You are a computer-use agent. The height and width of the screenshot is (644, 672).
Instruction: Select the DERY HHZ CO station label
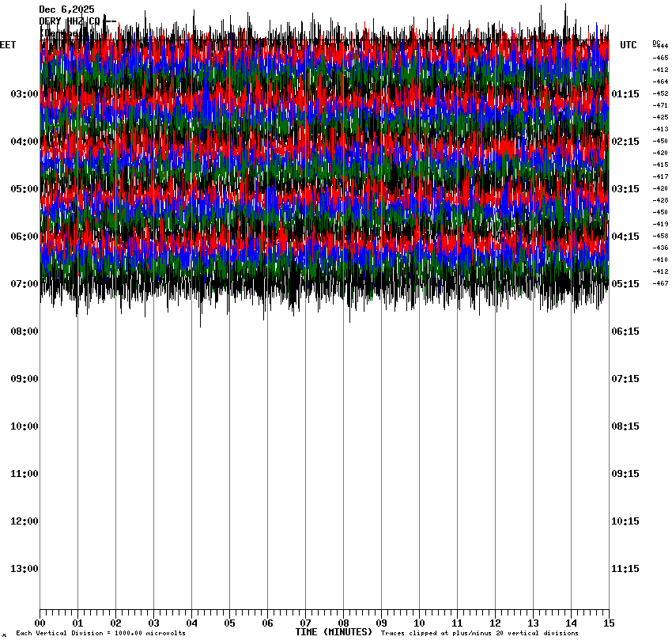click(x=70, y=21)
